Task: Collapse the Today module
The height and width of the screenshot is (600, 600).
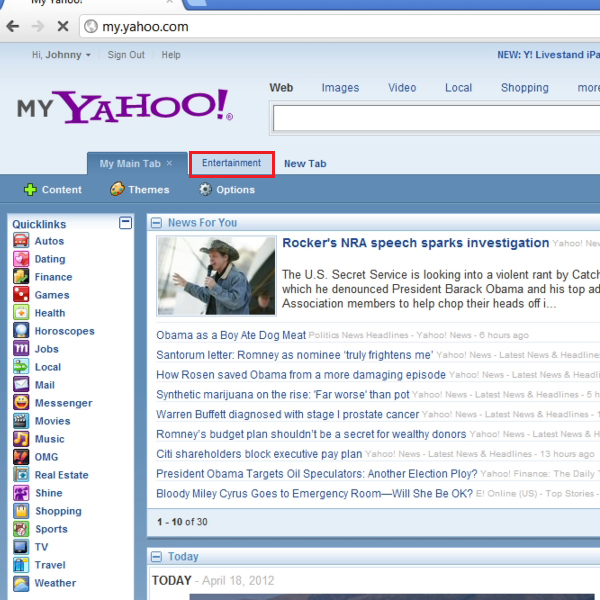Action: [x=156, y=556]
